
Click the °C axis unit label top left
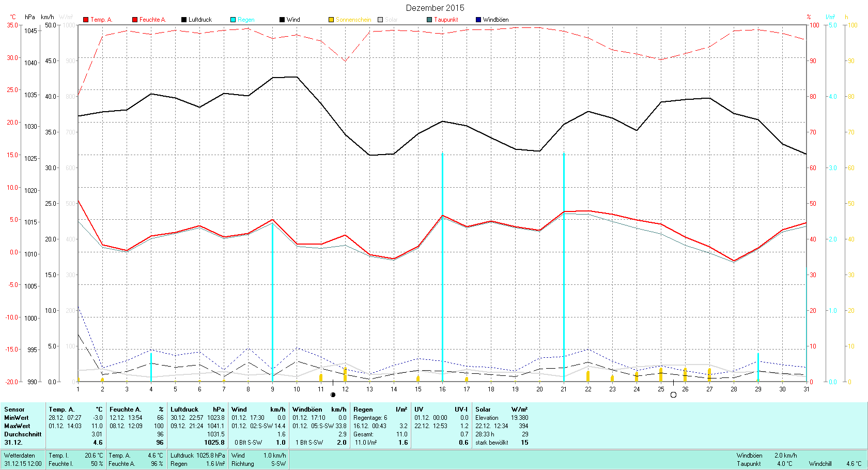click(13, 17)
